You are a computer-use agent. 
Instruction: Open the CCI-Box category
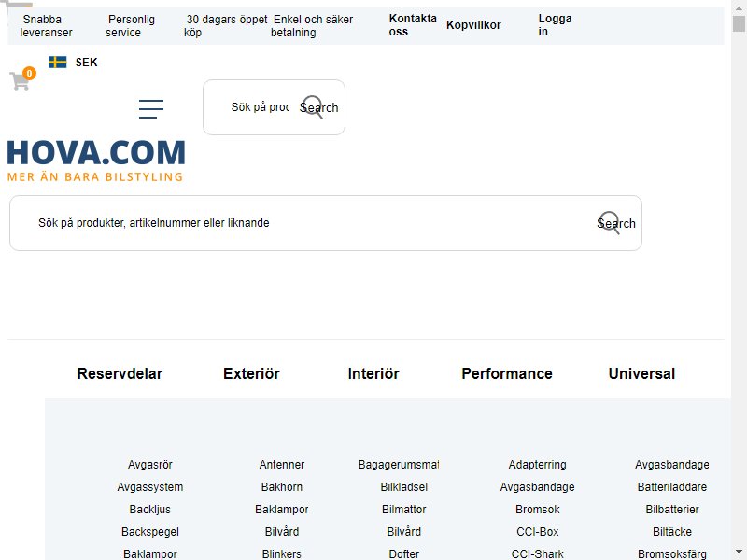click(x=538, y=531)
